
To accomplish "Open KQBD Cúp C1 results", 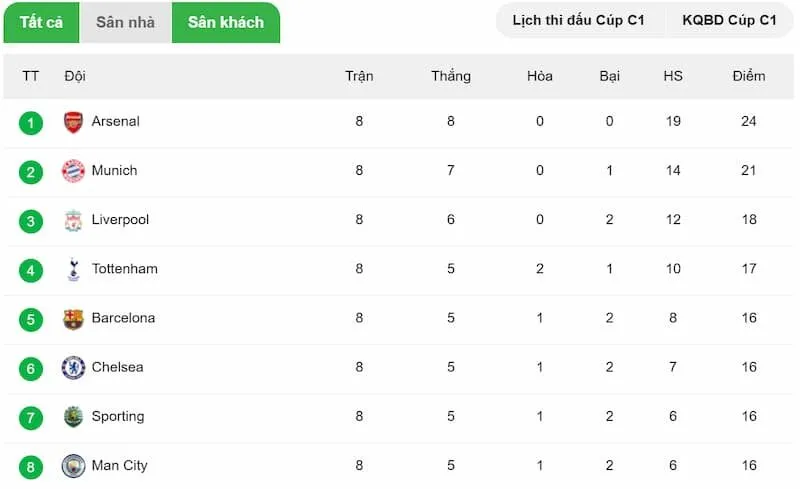I will coord(729,20).
